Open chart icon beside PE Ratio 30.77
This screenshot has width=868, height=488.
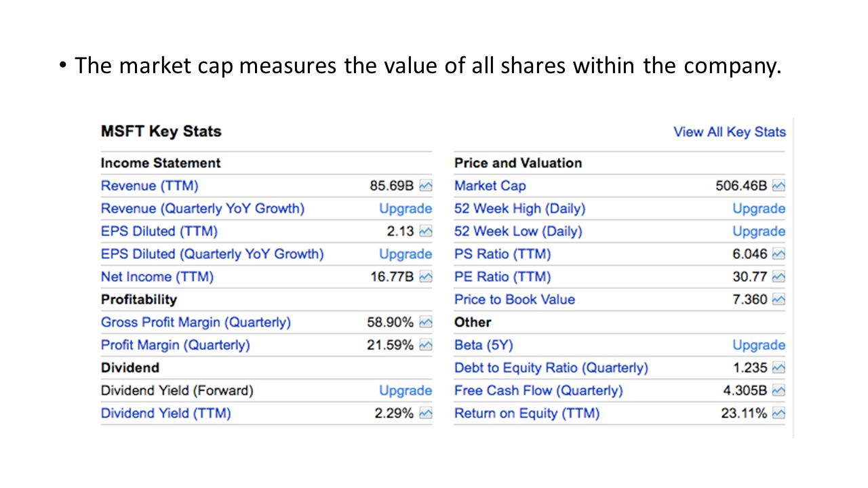[x=778, y=277]
